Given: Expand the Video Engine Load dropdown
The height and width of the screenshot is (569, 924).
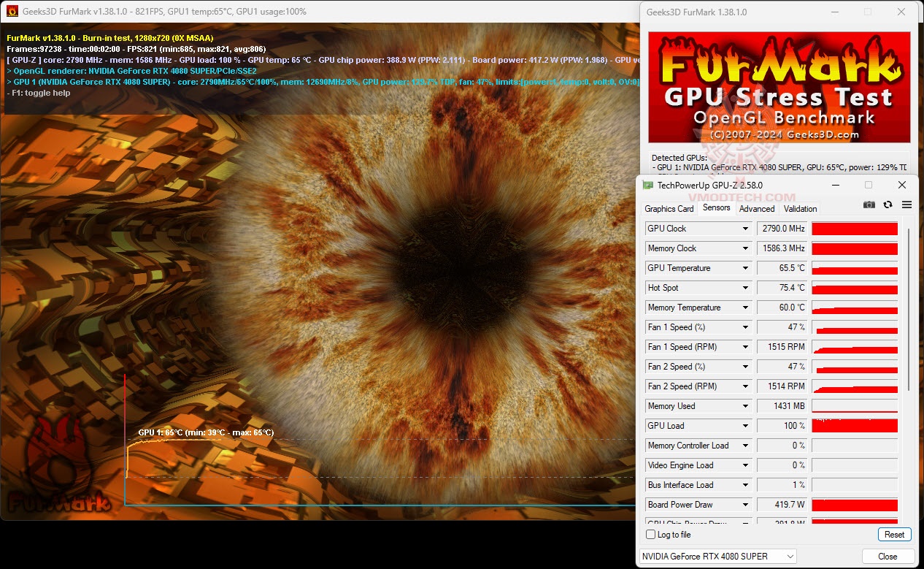Looking at the screenshot, I should coord(745,465).
